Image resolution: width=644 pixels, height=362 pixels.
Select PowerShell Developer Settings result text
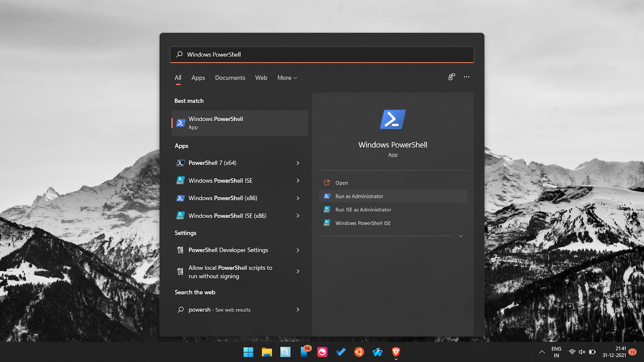click(x=228, y=250)
